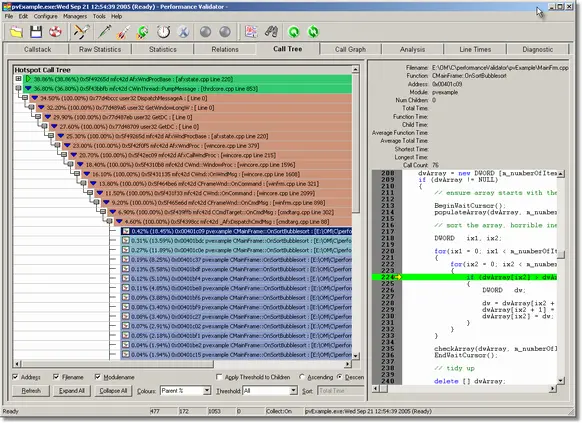Open the File menu
The image size is (582, 423).
9,16
